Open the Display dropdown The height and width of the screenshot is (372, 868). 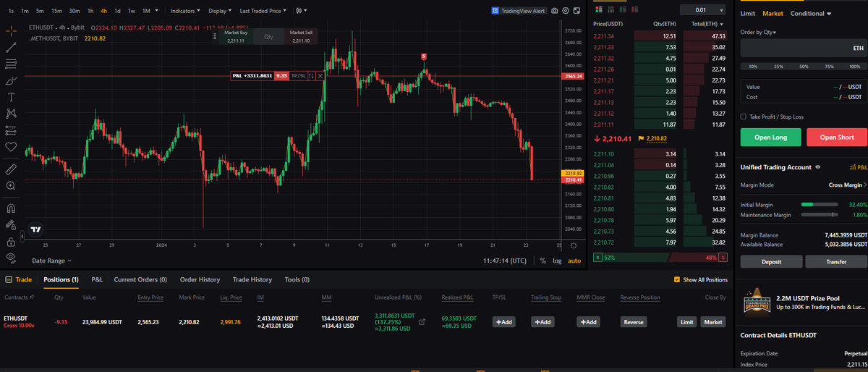click(x=220, y=11)
